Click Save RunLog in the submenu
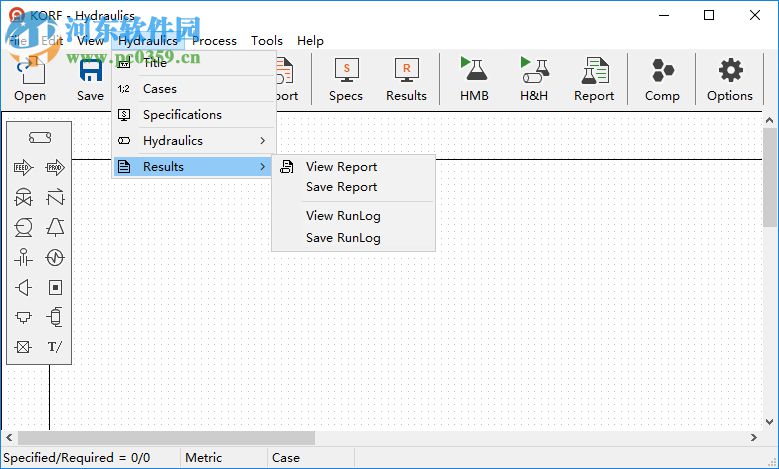779x469 pixels. [354, 237]
